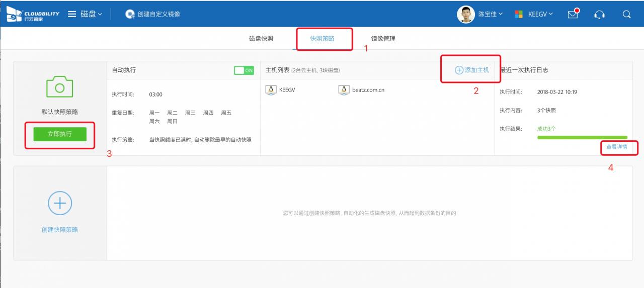Click the mail notification icon
This screenshot has width=644, height=288.
(573, 14)
